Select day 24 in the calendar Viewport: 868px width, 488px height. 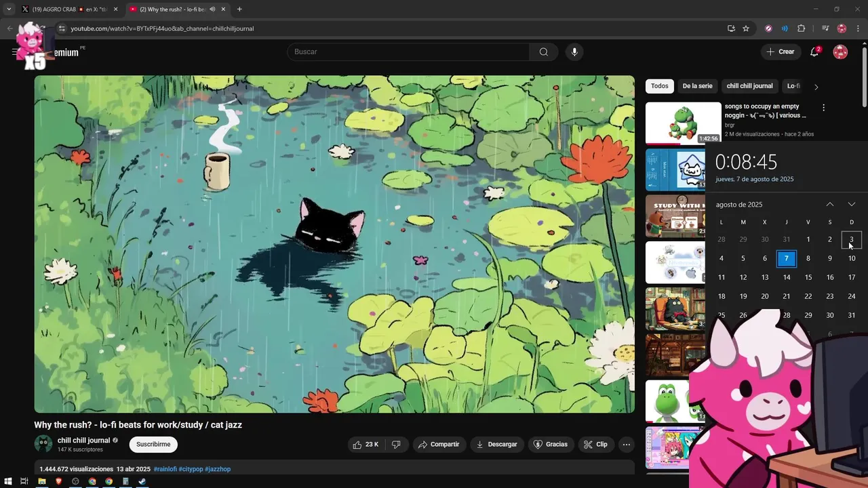[x=852, y=296]
